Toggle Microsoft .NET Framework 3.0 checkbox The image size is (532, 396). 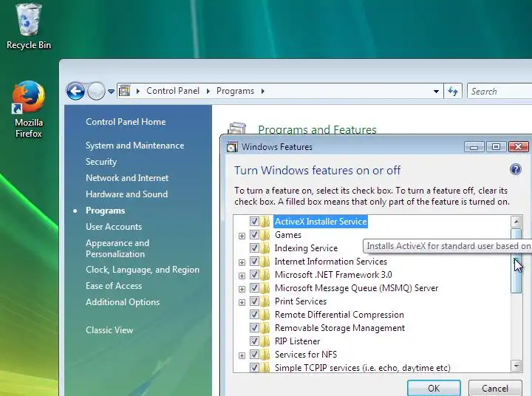[254, 275]
